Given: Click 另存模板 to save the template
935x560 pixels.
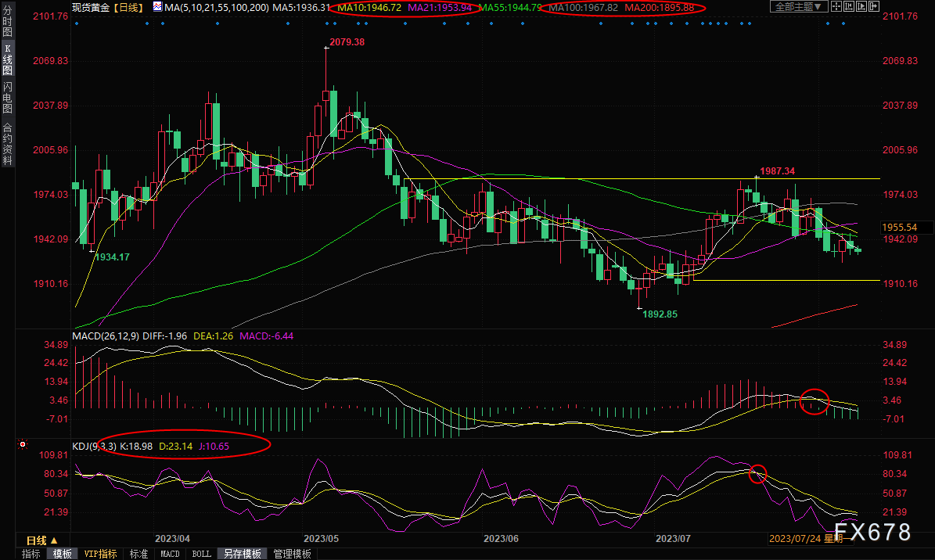Looking at the screenshot, I should click(242, 554).
